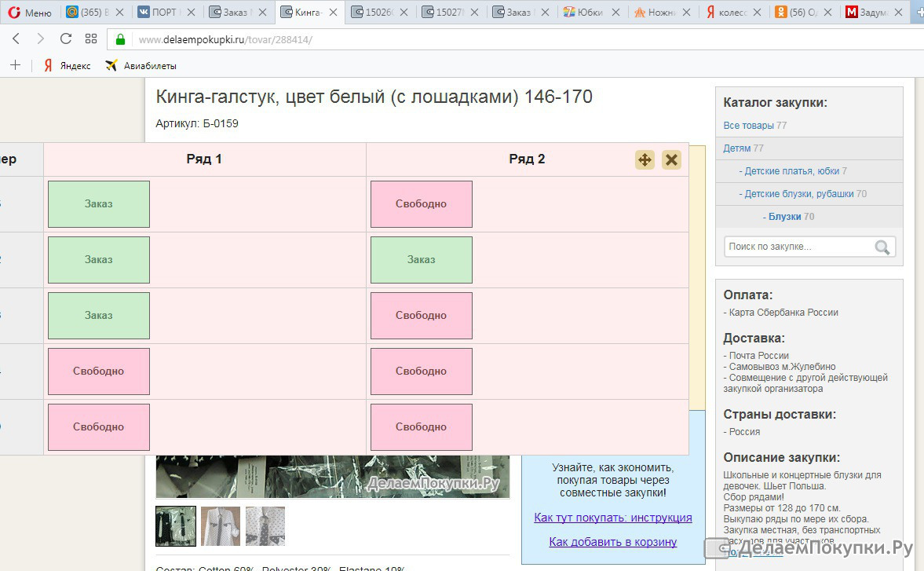Close the (365) mail tab
Screen dimensions: 924x571
coord(120,12)
